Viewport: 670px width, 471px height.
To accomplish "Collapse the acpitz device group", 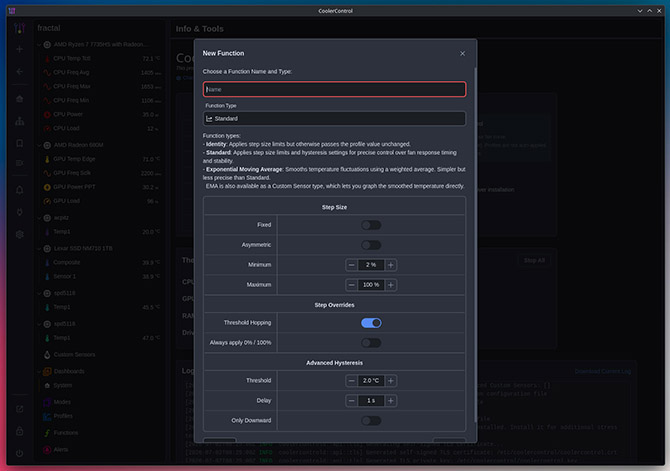I will click(x=39, y=218).
